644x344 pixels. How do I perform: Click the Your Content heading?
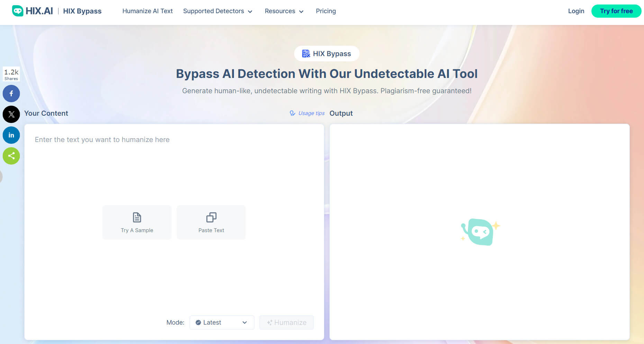click(x=46, y=113)
